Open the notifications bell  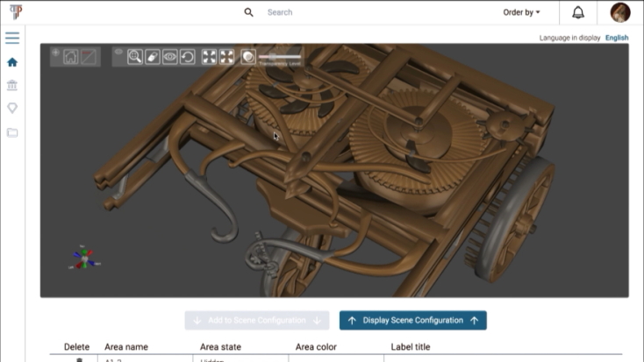pyautogui.click(x=578, y=12)
